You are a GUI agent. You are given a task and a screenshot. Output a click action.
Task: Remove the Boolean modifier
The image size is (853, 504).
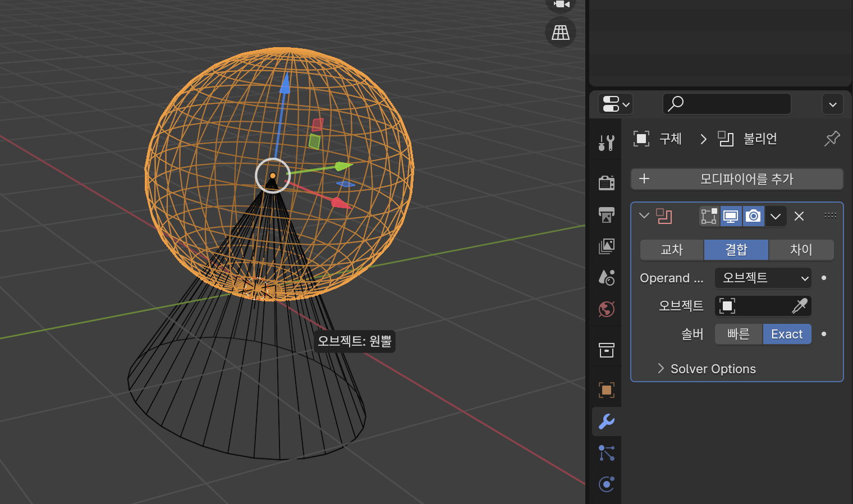coord(799,216)
